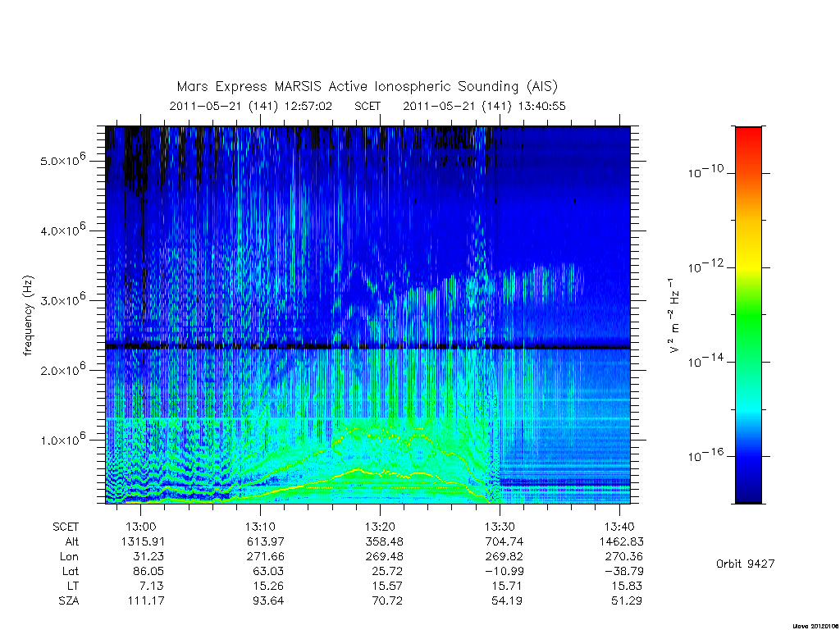
Task: Click SZA value 51.29
Action: 627,601
